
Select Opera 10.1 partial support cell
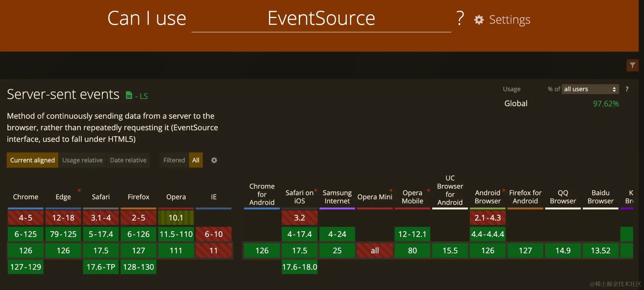click(x=176, y=218)
